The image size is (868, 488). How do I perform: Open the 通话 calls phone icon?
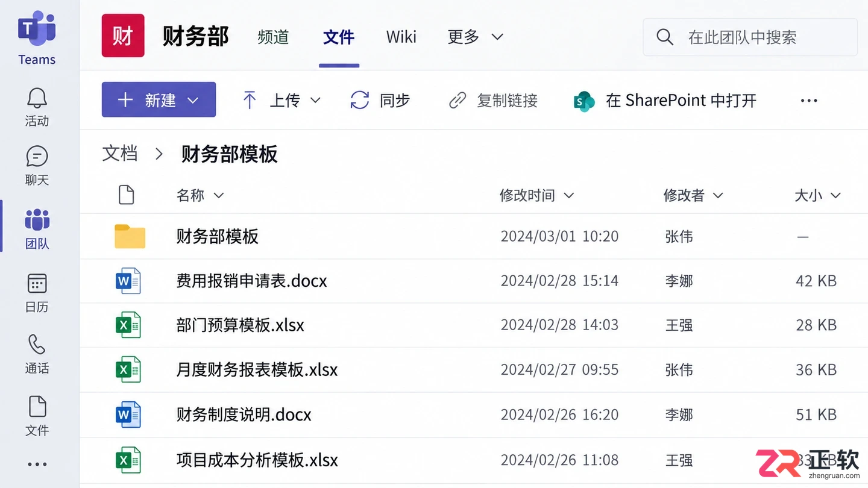tap(37, 345)
